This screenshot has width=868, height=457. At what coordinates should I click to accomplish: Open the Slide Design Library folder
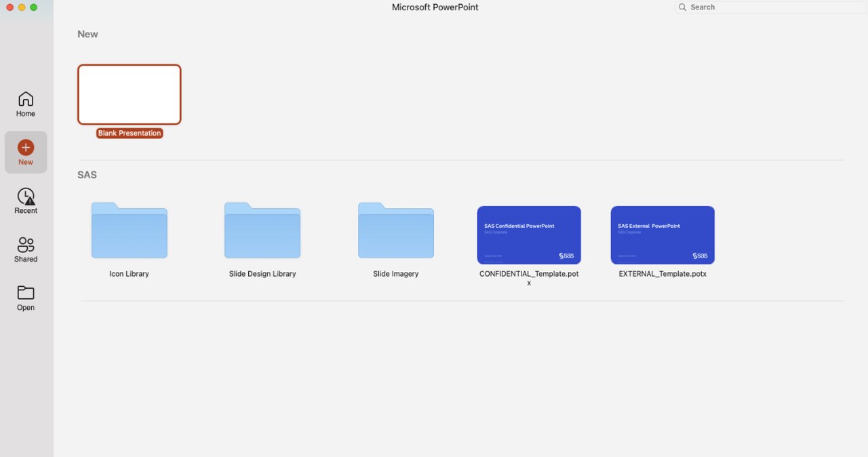pos(262,230)
